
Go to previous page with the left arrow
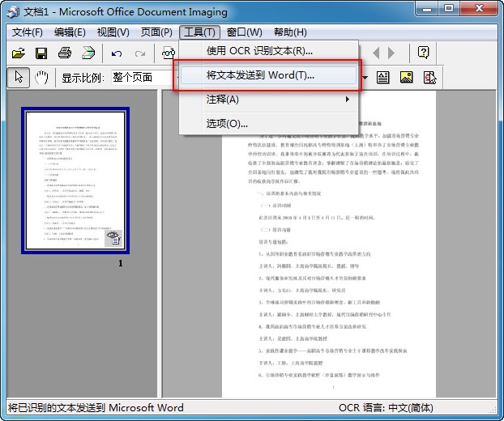tap(376, 53)
